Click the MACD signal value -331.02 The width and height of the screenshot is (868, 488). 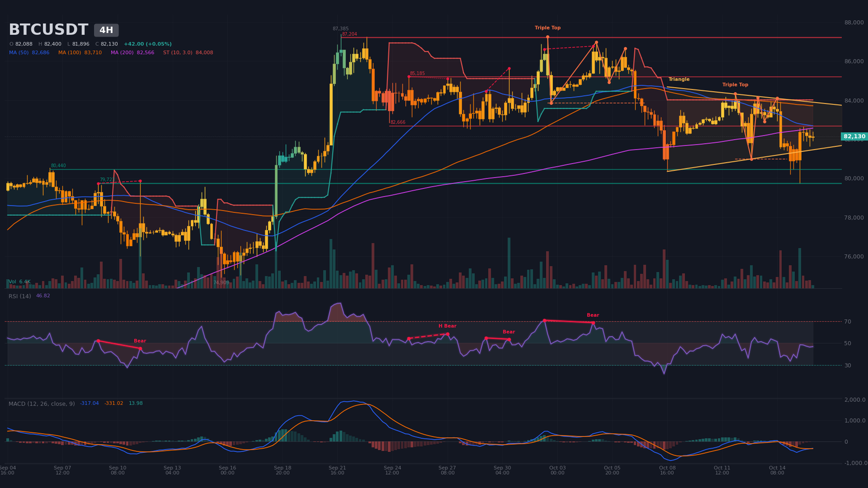[114, 403]
